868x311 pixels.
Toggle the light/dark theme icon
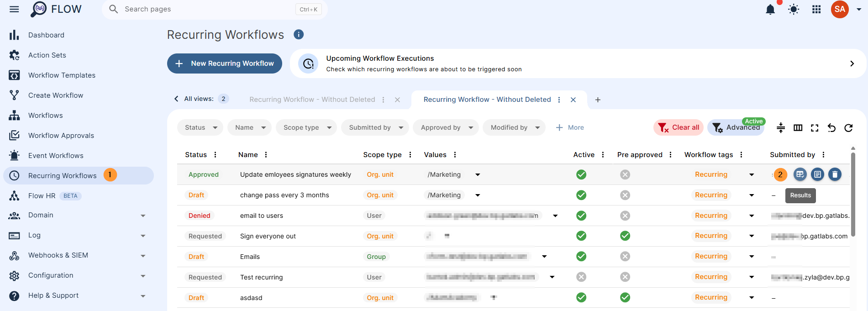pyautogui.click(x=794, y=9)
